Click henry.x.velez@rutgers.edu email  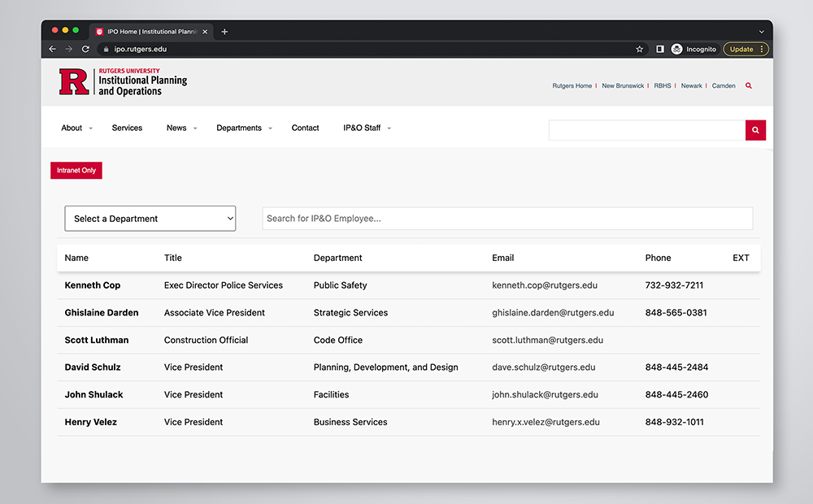point(546,423)
